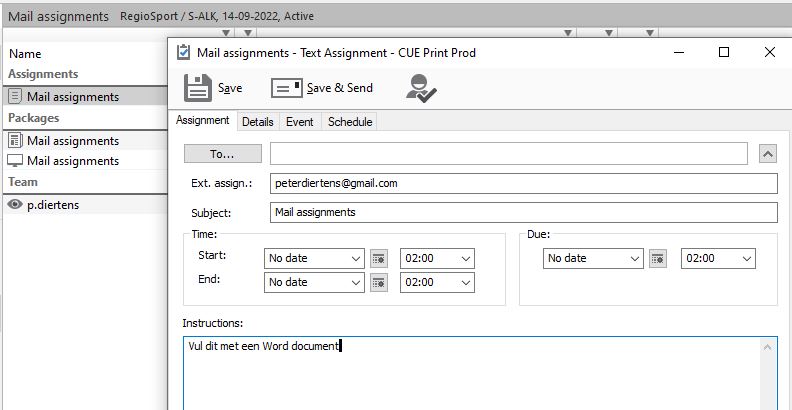Open calendar picker for Due date
The width and height of the screenshot is (792, 410).
click(x=657, y=258)
